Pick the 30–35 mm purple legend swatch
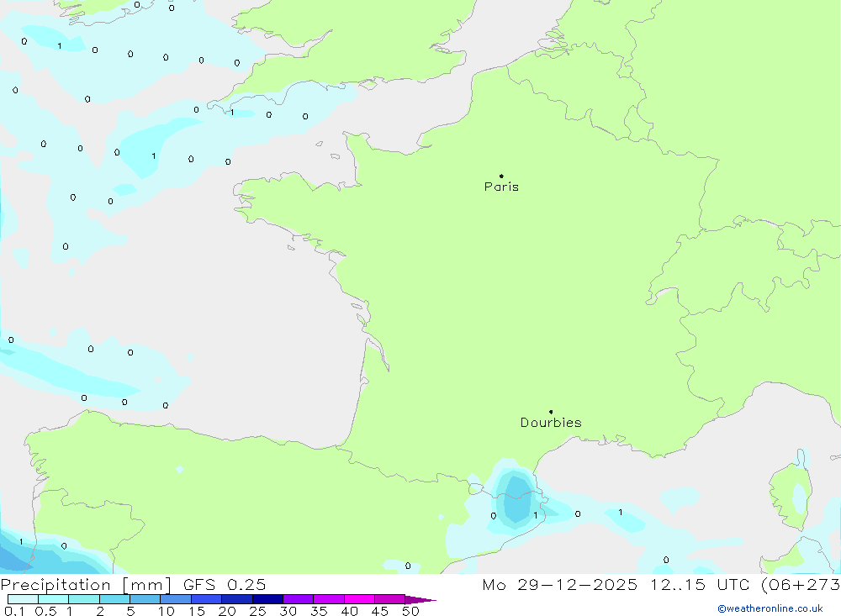The image size is (841, 616). 299,599
